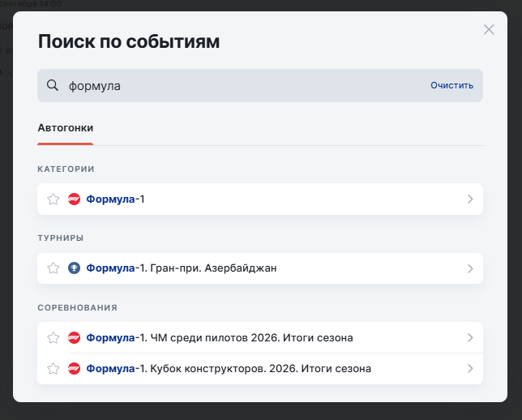
Task: Click the F1 logo for Кубок конструкторов
Action: click(74, 369)
